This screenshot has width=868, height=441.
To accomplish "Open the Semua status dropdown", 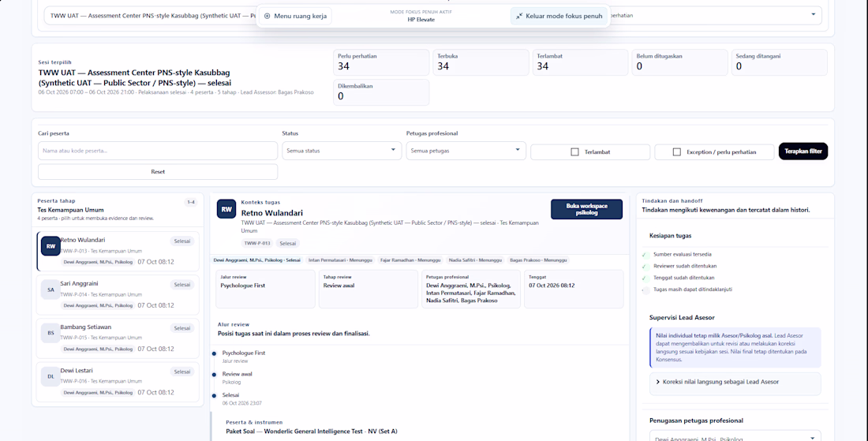I will [342, 151].
